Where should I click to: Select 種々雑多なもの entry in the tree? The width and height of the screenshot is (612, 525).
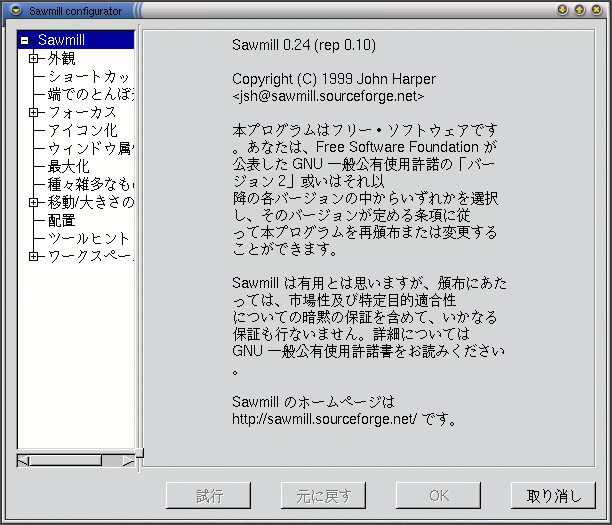(x=91, y=184)
